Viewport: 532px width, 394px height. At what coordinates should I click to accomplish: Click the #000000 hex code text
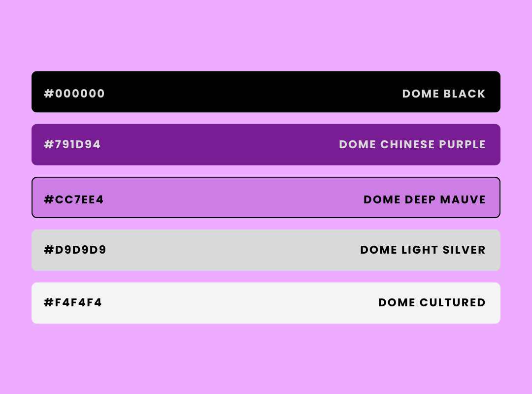[x=74, y=94]
